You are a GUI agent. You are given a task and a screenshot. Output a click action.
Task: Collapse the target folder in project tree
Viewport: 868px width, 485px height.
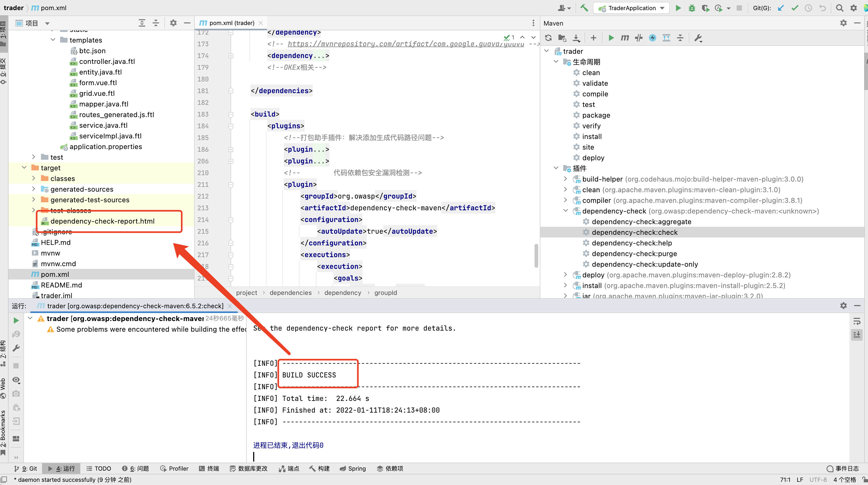pyautogui.click(x=24, y=168)
